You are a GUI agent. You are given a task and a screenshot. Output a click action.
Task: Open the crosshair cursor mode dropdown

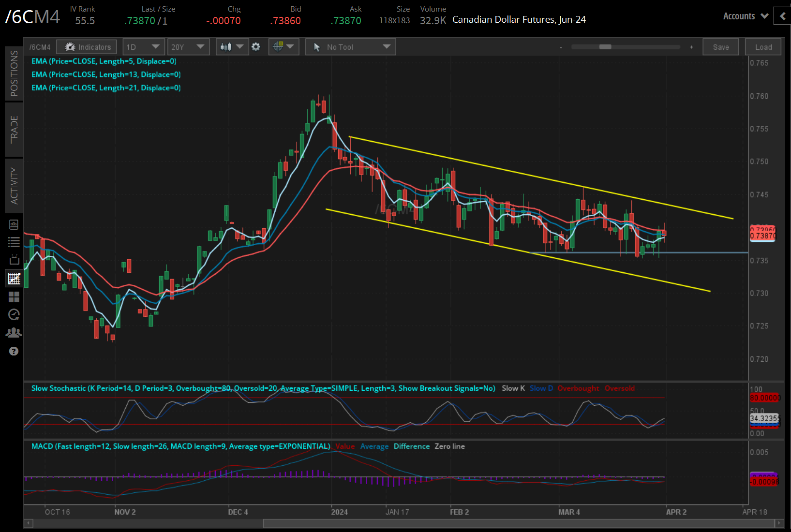[284, 47]
